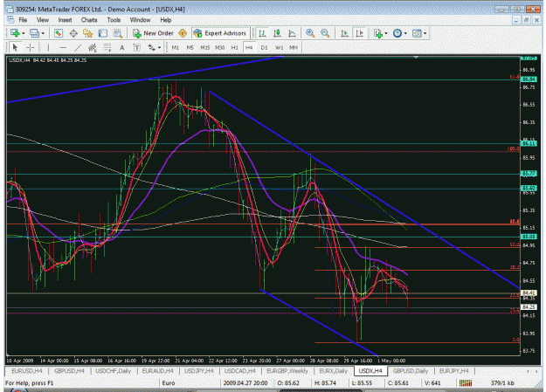Switch to the GBPUSD,Daily chart tab
546x392 pixels.
(411, 371)
